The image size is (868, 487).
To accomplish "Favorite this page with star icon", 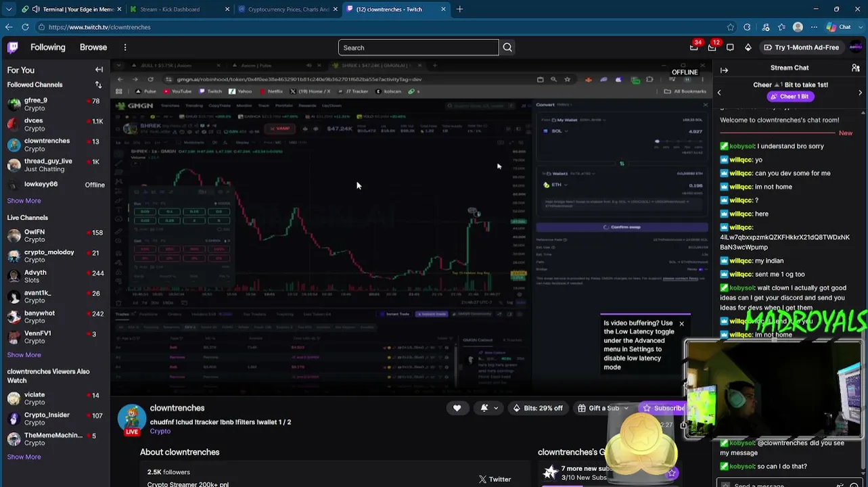I will coord(730,27).
